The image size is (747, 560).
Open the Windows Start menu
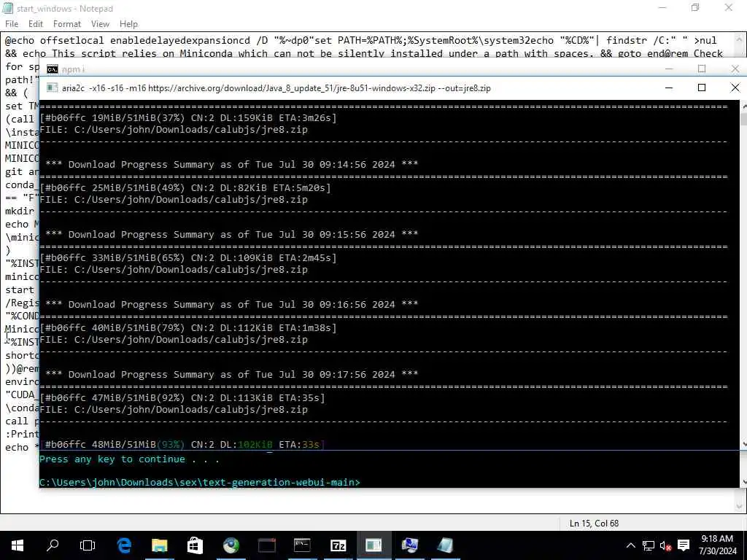click(18, 545)
